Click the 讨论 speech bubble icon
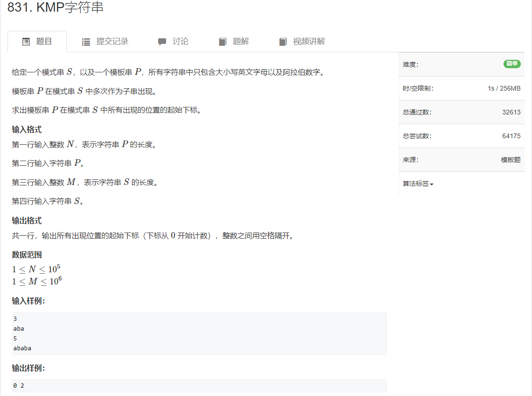 162,42
